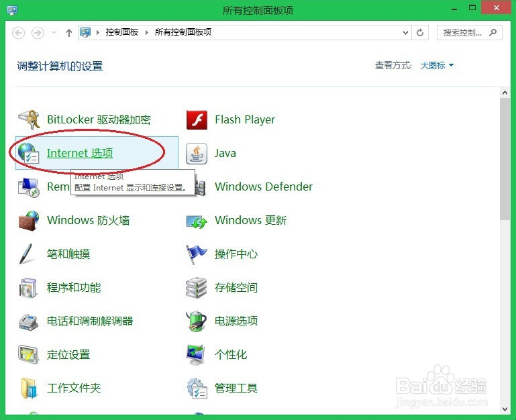Open the BitLocker drive encryption icon

(29, 120)
